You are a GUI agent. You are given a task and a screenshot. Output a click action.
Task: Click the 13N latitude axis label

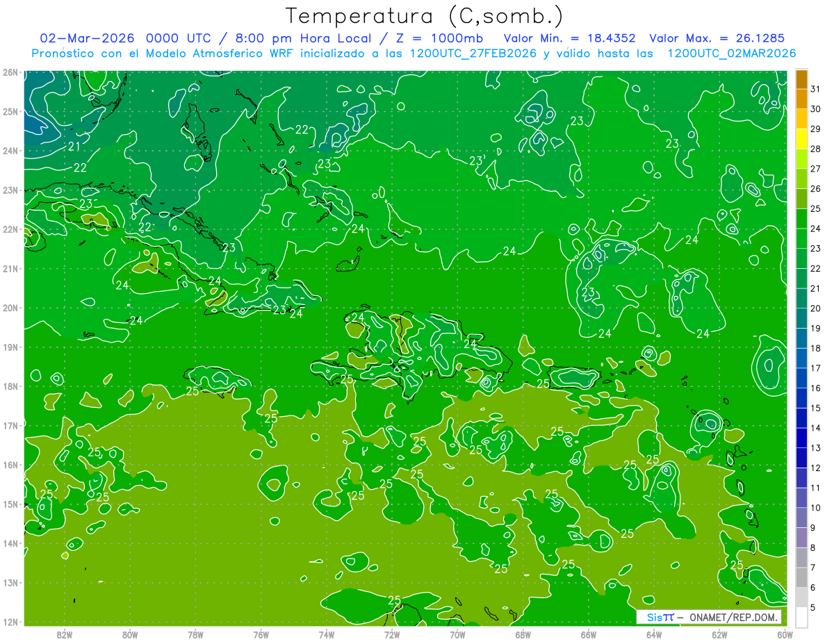pyautogui.click(x=10, y=583)
